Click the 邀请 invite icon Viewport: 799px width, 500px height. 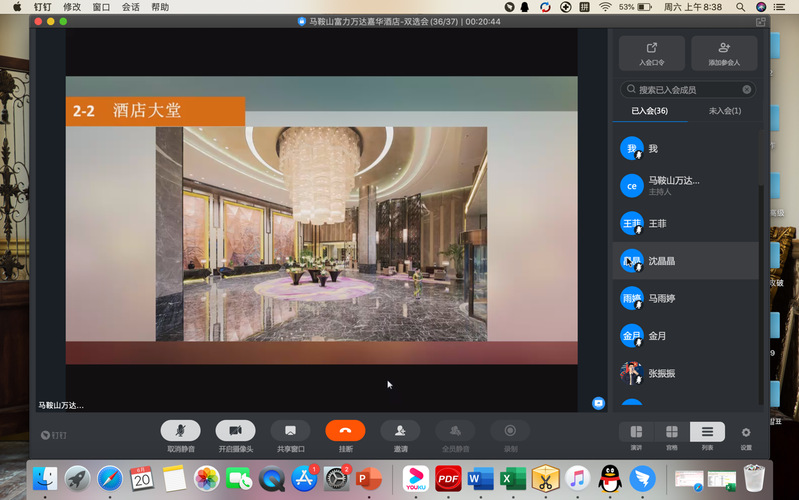point(400,430)
